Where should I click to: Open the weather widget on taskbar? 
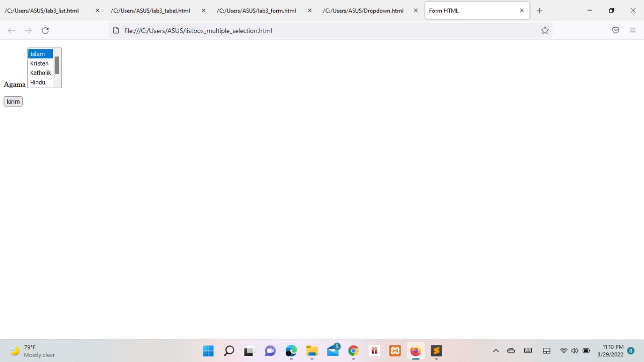point(33,351)
